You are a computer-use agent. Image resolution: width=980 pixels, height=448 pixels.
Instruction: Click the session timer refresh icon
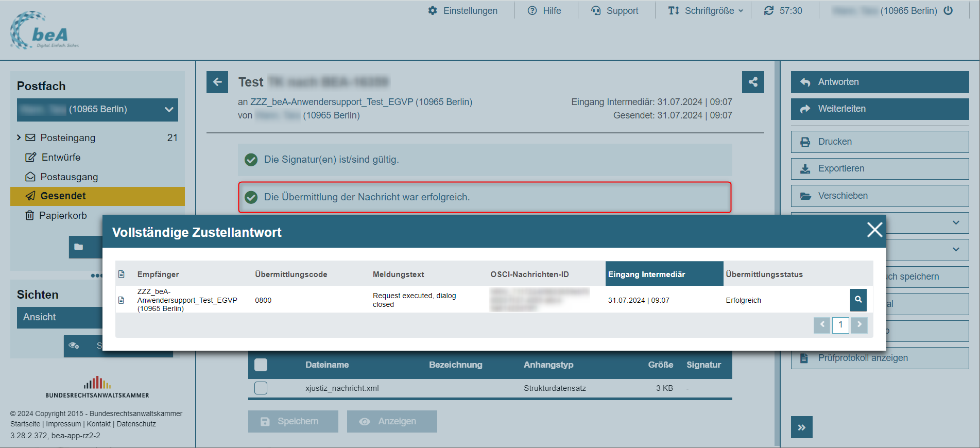pyautogui.click(x=768, y=11)
